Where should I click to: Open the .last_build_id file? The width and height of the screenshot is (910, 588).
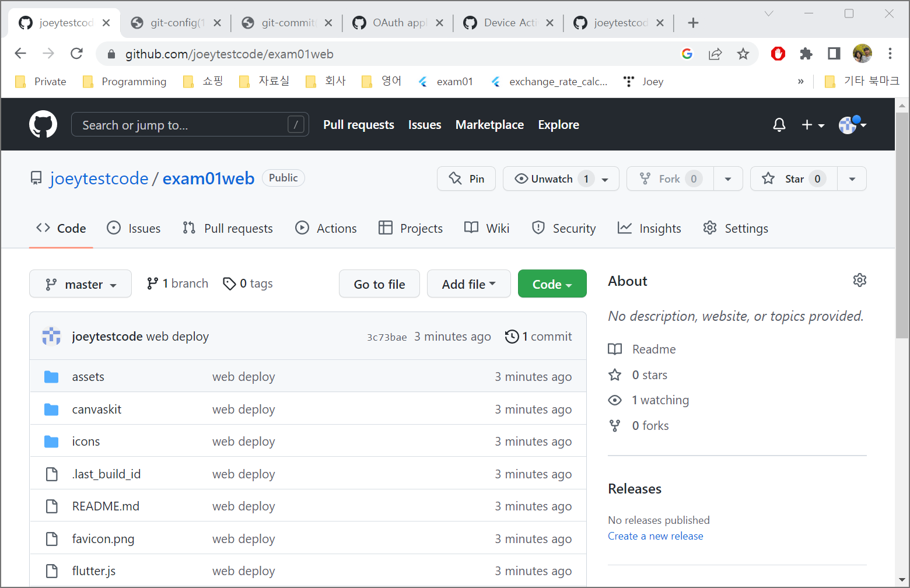click(106, 474)
